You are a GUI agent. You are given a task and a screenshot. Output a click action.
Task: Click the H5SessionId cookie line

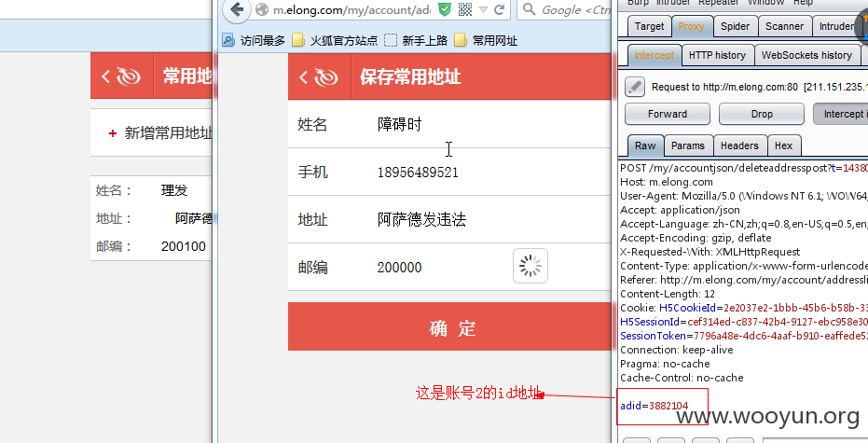pyautogui.click(x=744, y=322)
